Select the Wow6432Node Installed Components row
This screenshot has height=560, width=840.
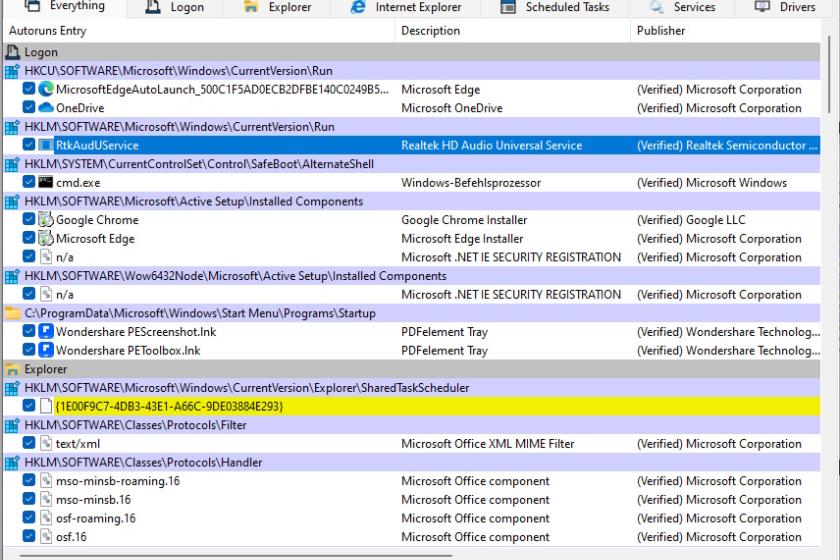pyautogui.click(x=411, y=275)
